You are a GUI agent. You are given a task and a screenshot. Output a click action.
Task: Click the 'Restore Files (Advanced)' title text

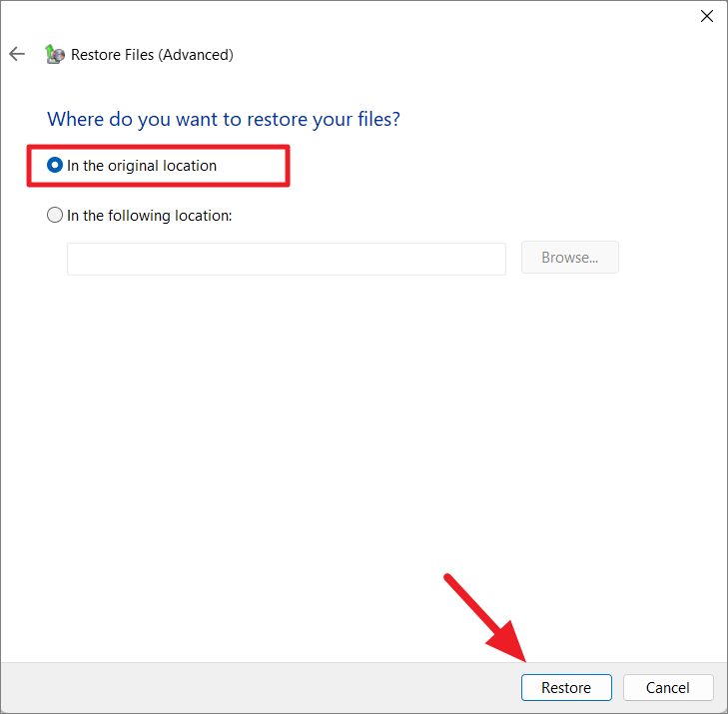[x=152, y=55]
